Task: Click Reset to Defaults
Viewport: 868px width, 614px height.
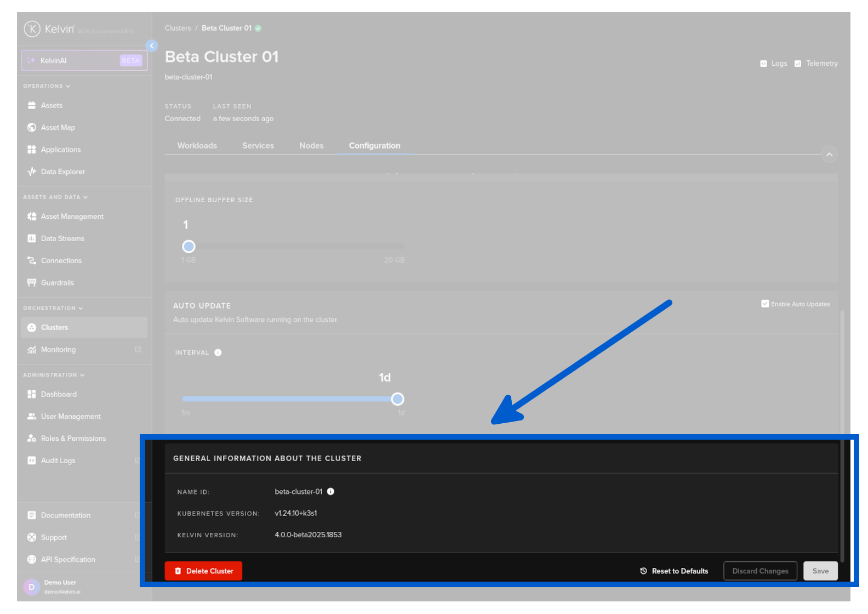Action: coord(674,571)
